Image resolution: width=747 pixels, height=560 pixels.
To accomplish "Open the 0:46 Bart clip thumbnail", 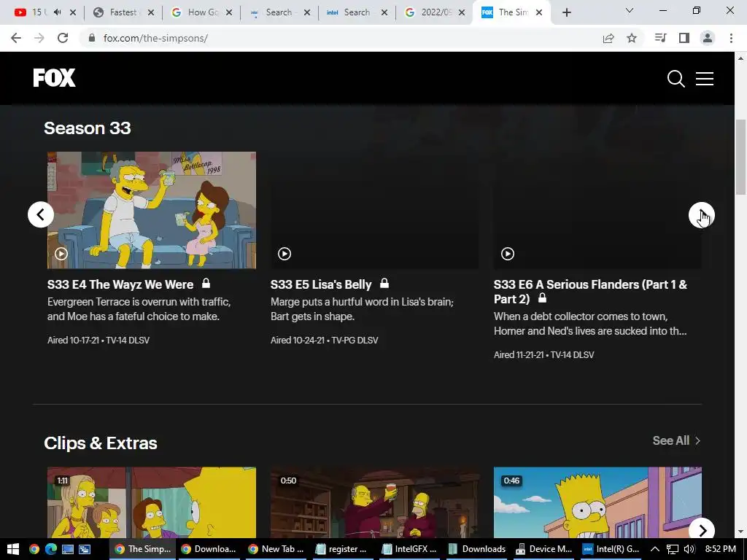I will [597, 502].
